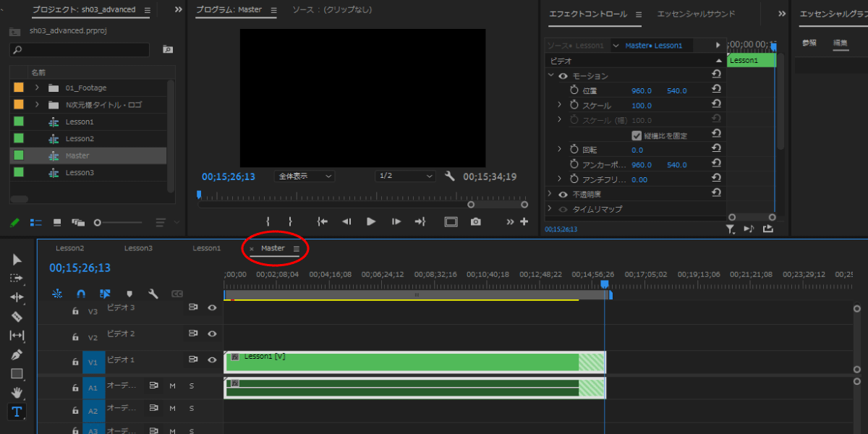
Task: Open the timeline wrench display settings
Action: pos(153,294)
